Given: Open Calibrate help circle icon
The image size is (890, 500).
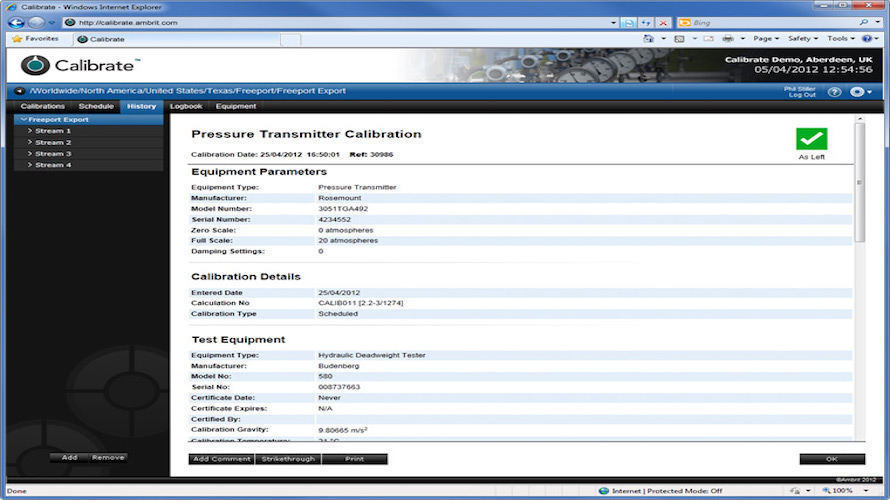Looking at the screenshot, I should [834, 92].
